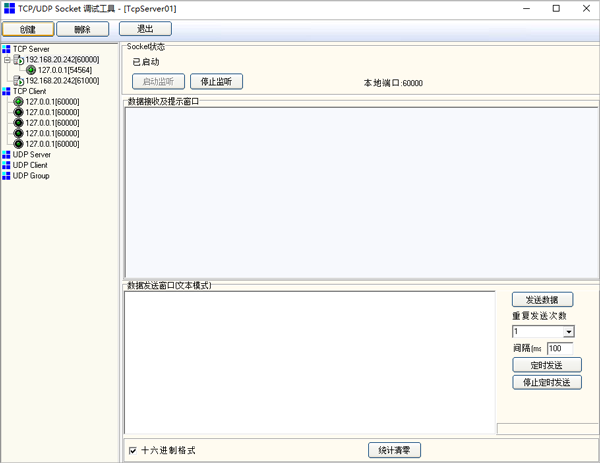Viewport: 600px width, 463px height.
Task: Click the disabled 启动监听 (Start Listening) button
Action: click(x=158, y=82)
